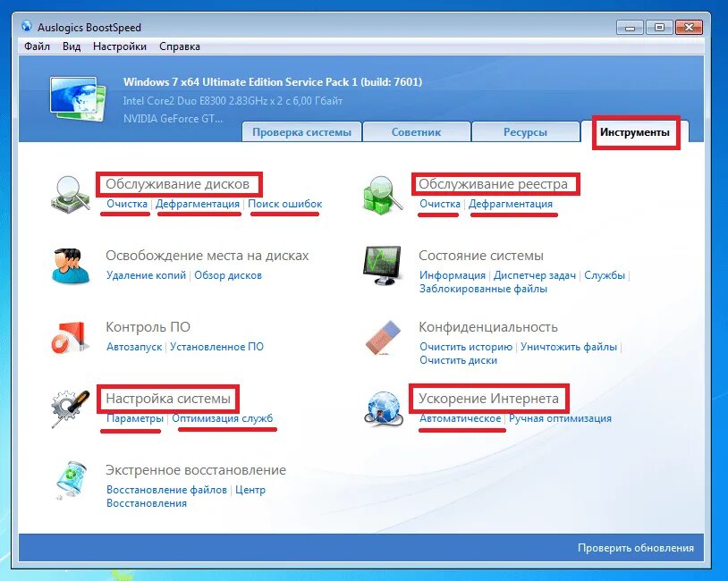Click the Обслуживание дисков heading
The height and width of the screenshot is (581, 728).
pyautogui.click(x=177, y=184)
